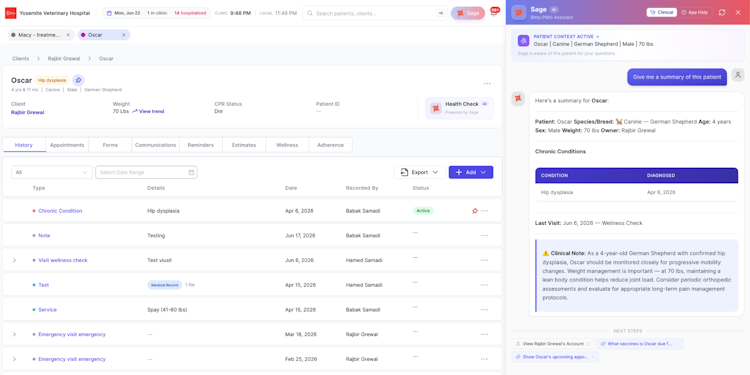Click the red pin on Chronic Condition row
The height and width of the screenshot is (375, 750).
474,211
